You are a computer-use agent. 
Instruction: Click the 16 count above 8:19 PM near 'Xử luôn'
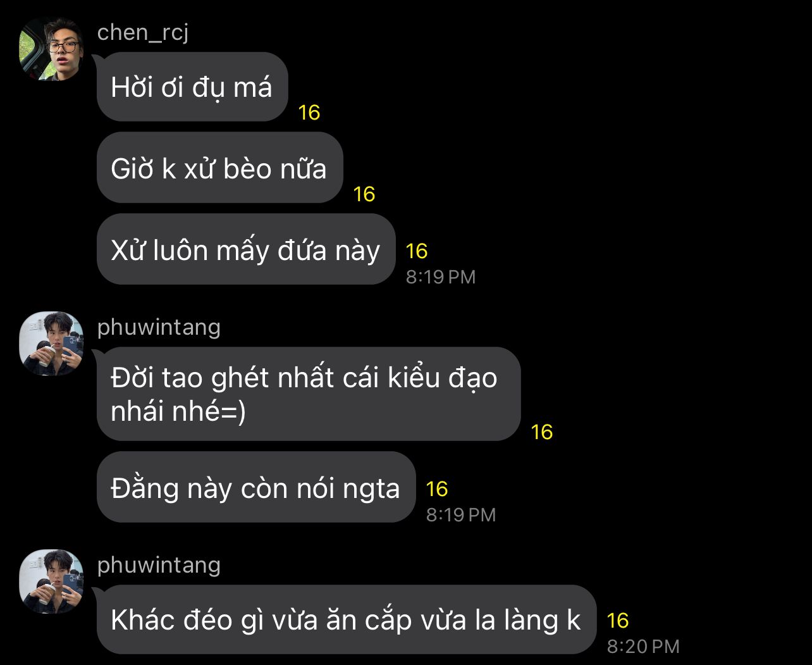tap(417, 251)
